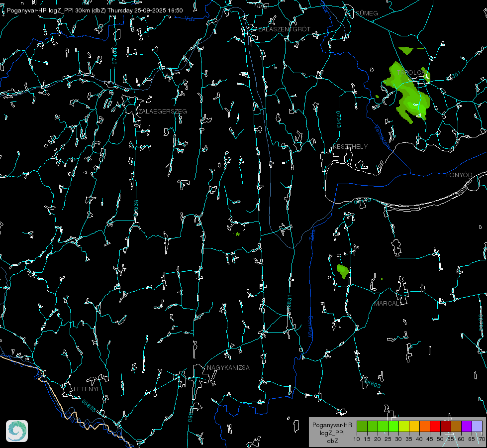
Task: Click the road number 06835 label
Action: pyautogui.click(x=89, y=406)
